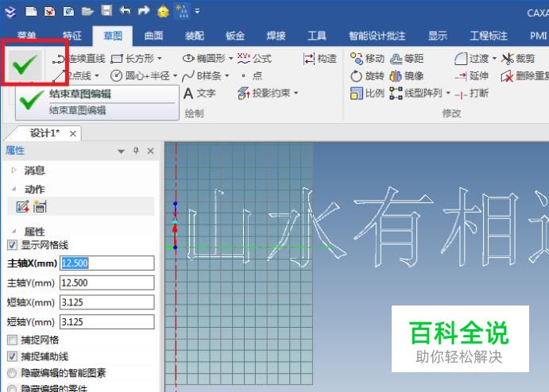Pin the properties panel with the pushpin icon
549x392 pixels.
coord(136,151)
